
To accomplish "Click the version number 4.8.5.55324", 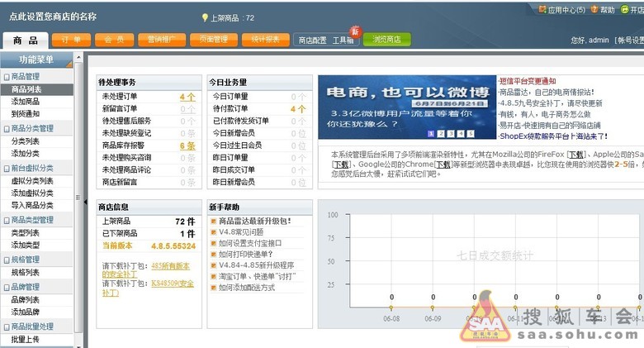I will pyautogui.click(x=173, y=246).
